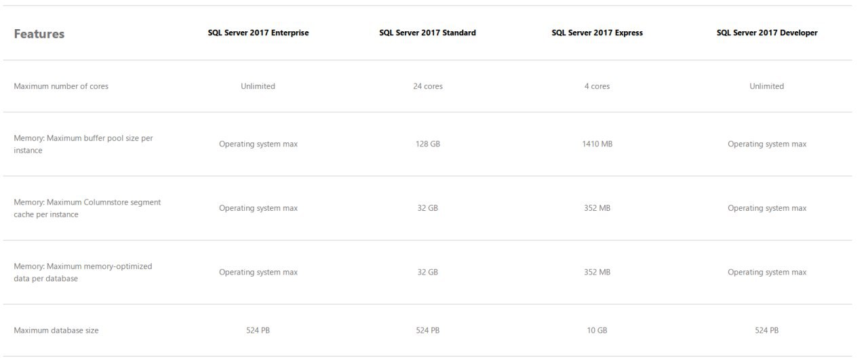Select the SQL Server 2017 Developer header
Screen dimensions: 868x358
(x=767, y=33)
